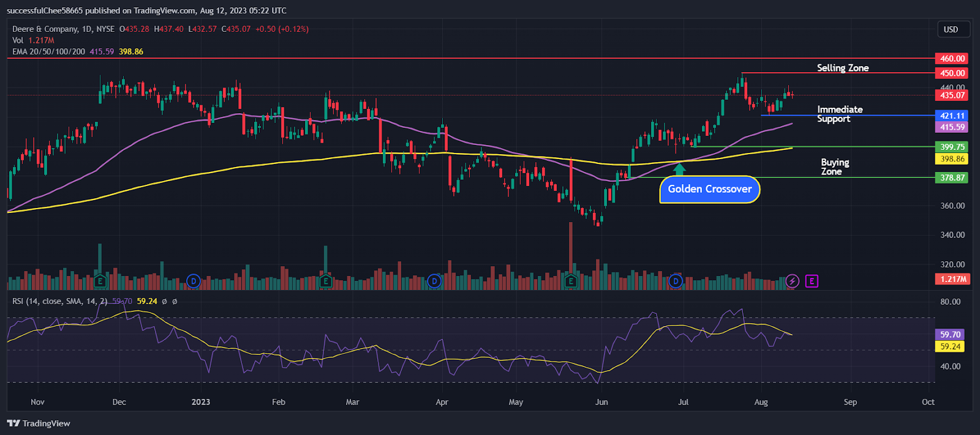
Task: Click the 80.00 RSI axis tick
Action: (x=951, y=302)
